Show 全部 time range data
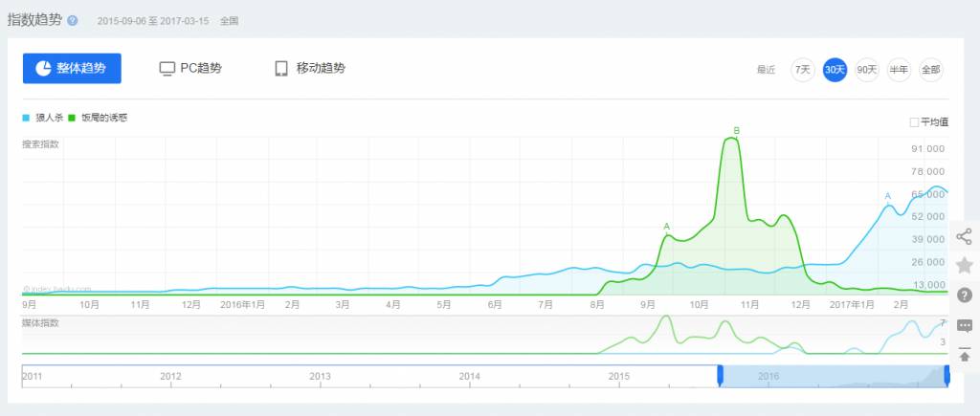Image resolution: width=980 pixels, height=416 pixels. [930, 70]
